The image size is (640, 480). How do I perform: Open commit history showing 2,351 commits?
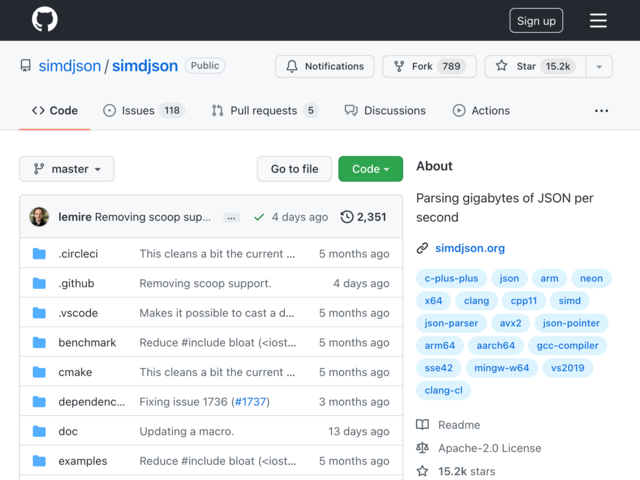(363, 217)
